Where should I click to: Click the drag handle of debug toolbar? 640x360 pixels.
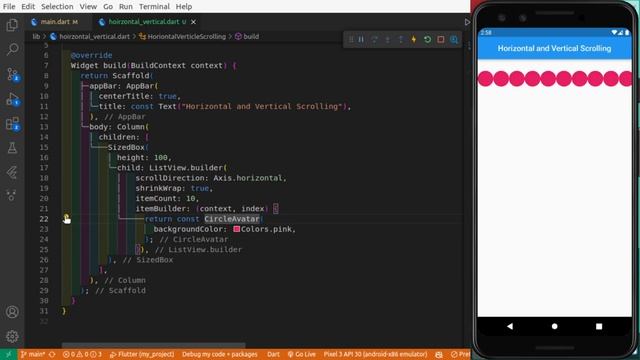351,40
